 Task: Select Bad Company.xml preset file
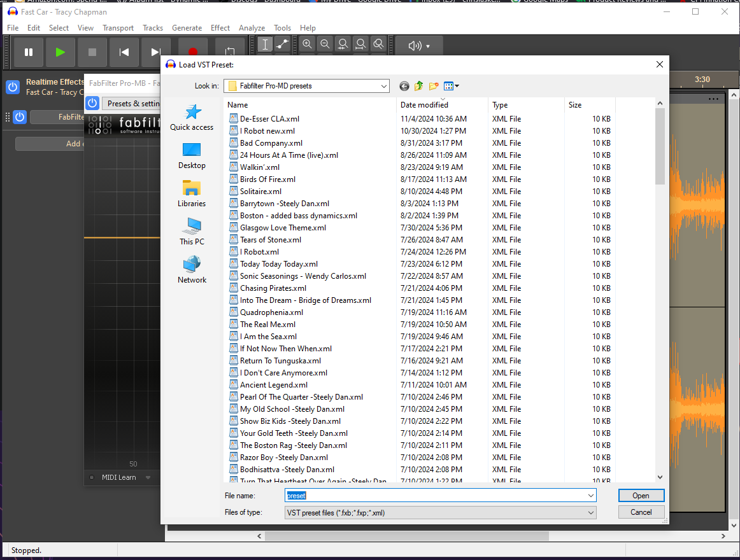271,143
